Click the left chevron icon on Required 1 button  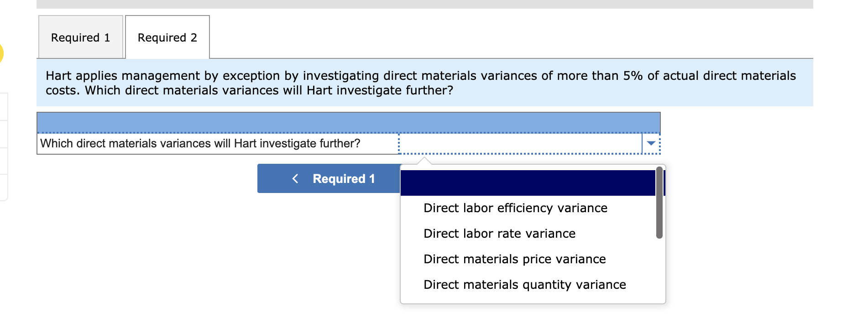295,179
